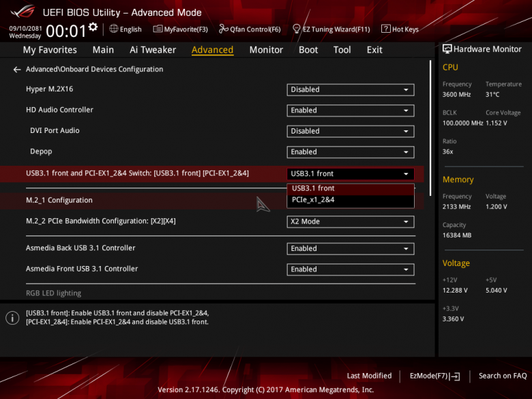Click the DVI Port Audio label
The width and height of the screenshot is (532, 399).
click(x=55, y=131)
